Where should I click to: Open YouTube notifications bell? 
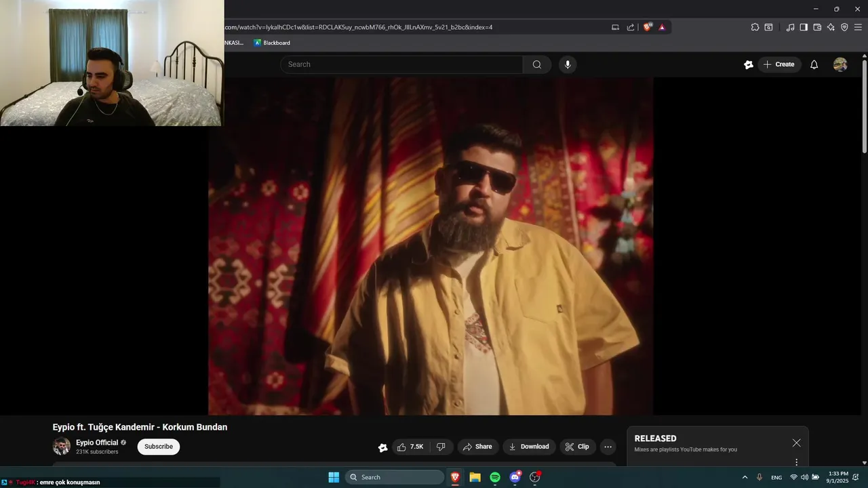[814, 64]
